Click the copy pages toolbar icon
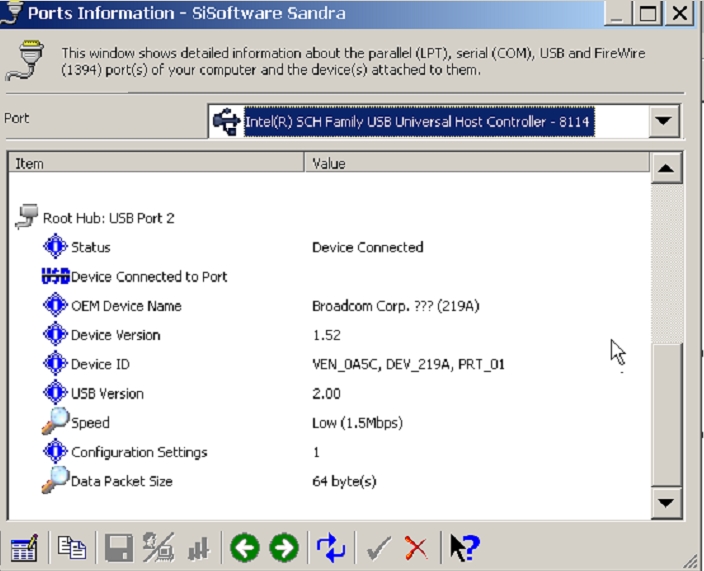The width and height of the screenshot is (704, 571). pyautogui.click(x=71, y=548)
